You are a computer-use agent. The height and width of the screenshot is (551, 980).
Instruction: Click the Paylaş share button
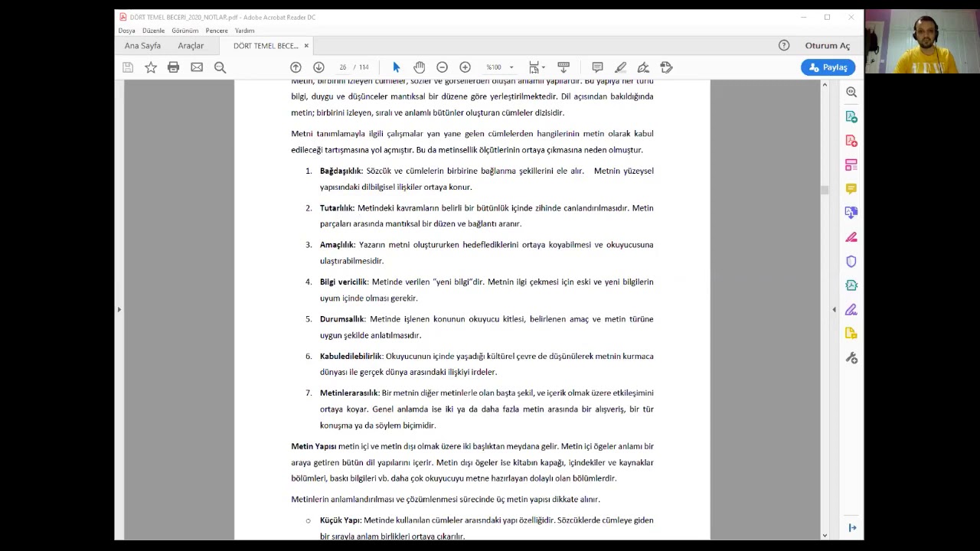click(x=828, y=67)
